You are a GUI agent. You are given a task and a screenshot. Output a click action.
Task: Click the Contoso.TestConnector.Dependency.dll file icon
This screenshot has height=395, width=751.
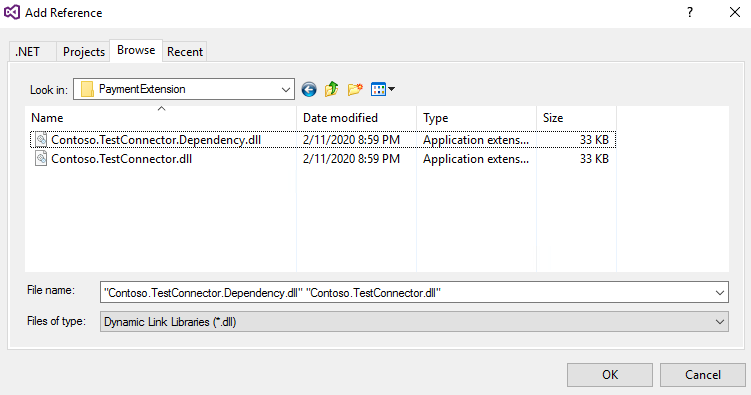[x=41, y=139]
